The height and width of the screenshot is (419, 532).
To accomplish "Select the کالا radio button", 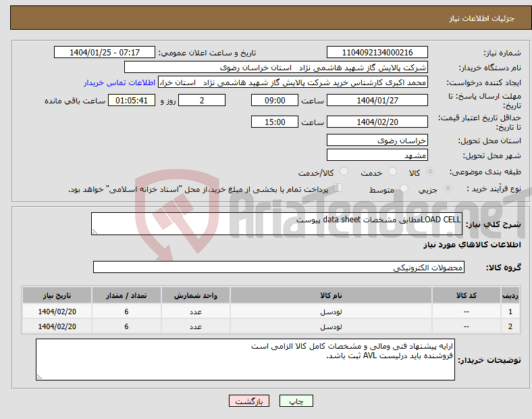I will point(430,172).
